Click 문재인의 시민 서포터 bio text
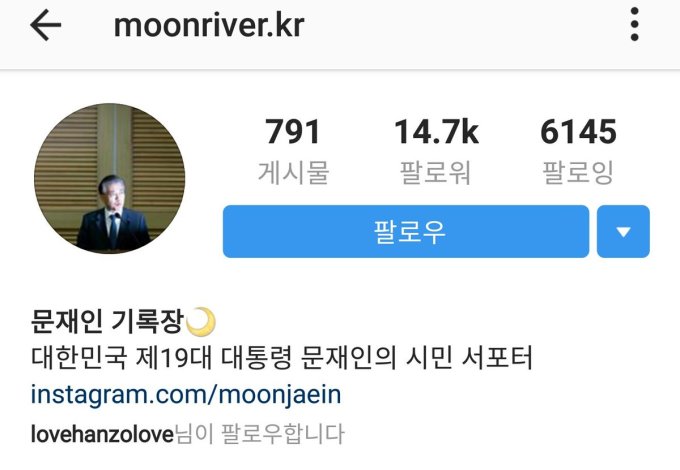 (416, 358)
